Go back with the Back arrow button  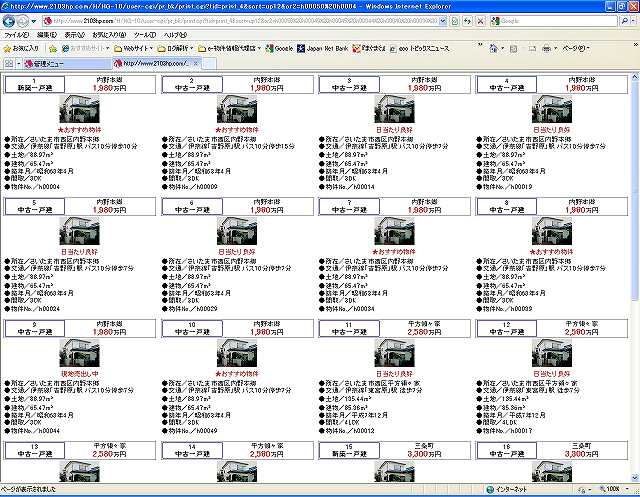pos(8,21)
